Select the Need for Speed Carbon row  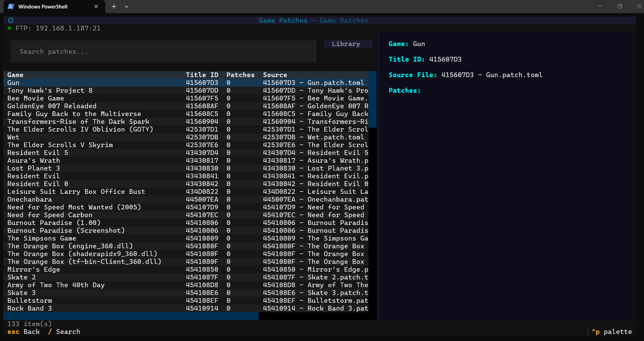(x=186, y=215)
